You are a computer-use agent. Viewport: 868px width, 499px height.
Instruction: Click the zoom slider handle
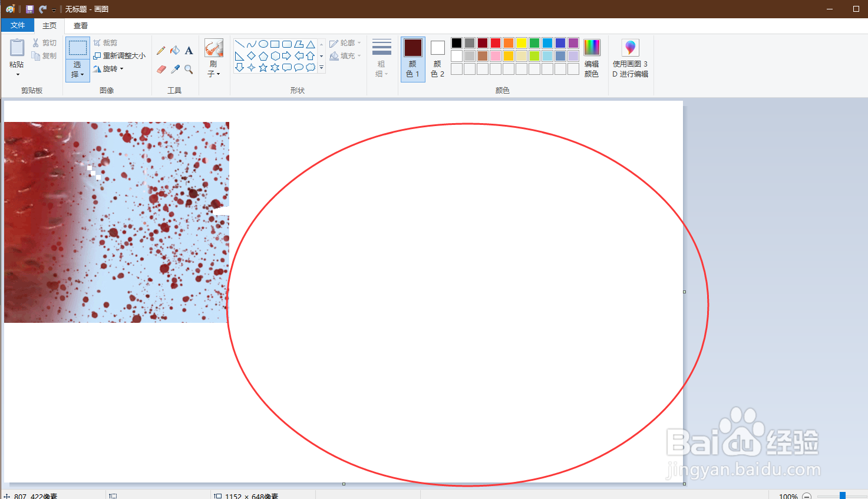[843, 496]
